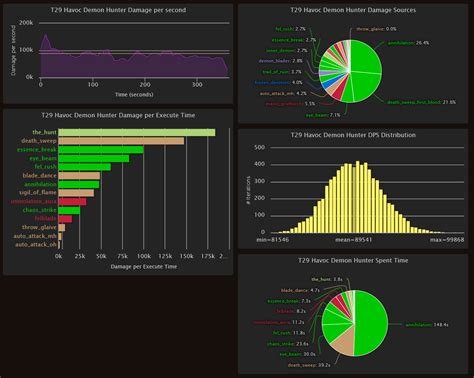Click the 'fel_rush: 11.8s' label in Spent Time
The height and width of the screenshot is (378, 474).
pos(289,333)
